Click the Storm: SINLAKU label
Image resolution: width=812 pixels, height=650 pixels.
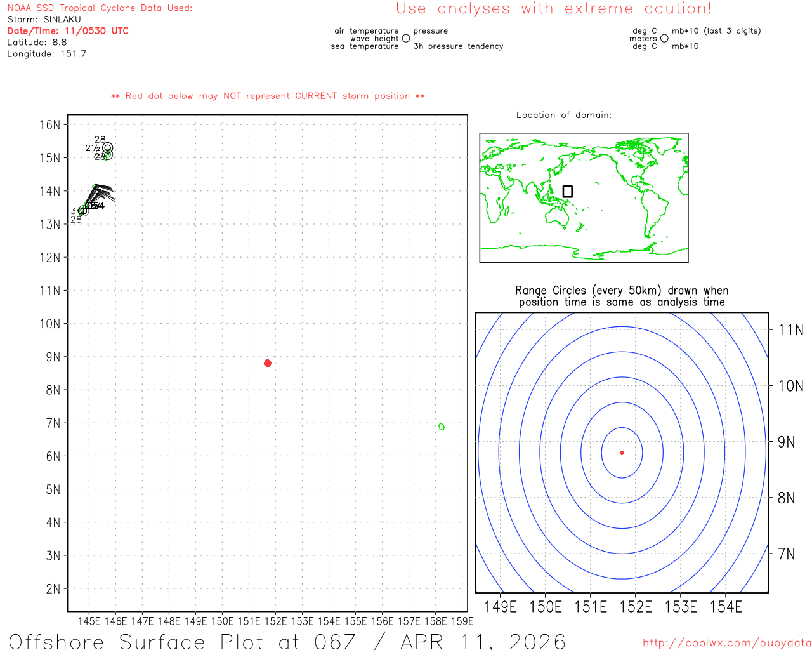point(44,20)
